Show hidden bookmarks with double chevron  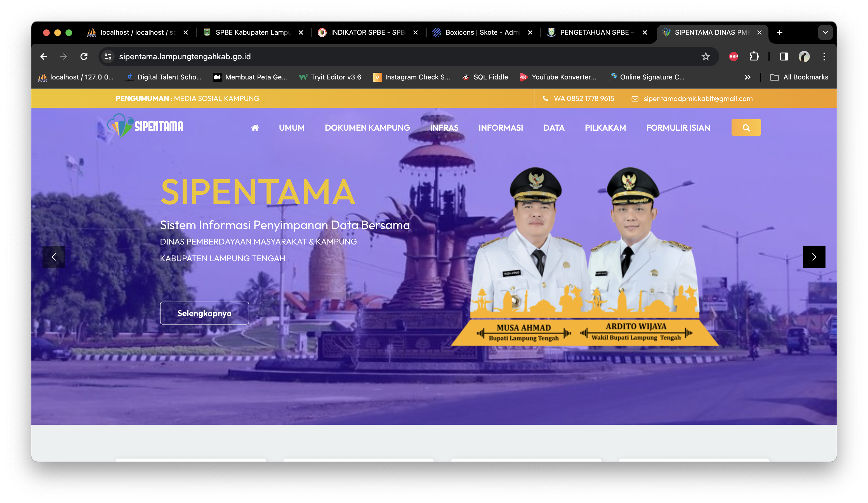pos(747,77)
